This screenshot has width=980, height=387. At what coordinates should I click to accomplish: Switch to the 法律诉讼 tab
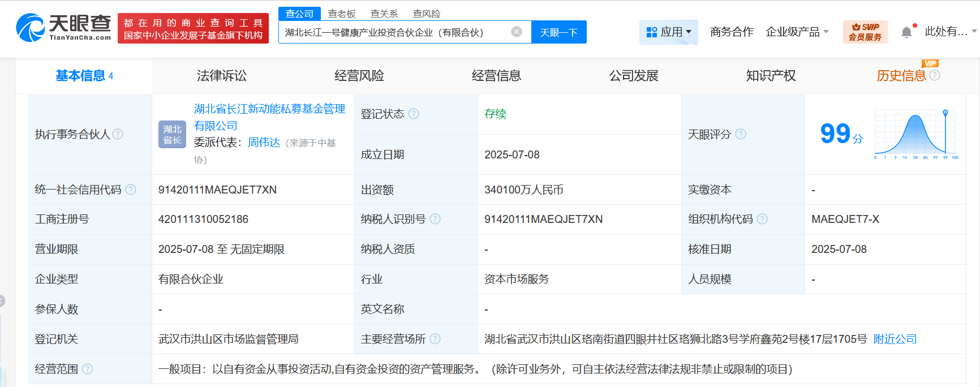click(x=222, y=76)
